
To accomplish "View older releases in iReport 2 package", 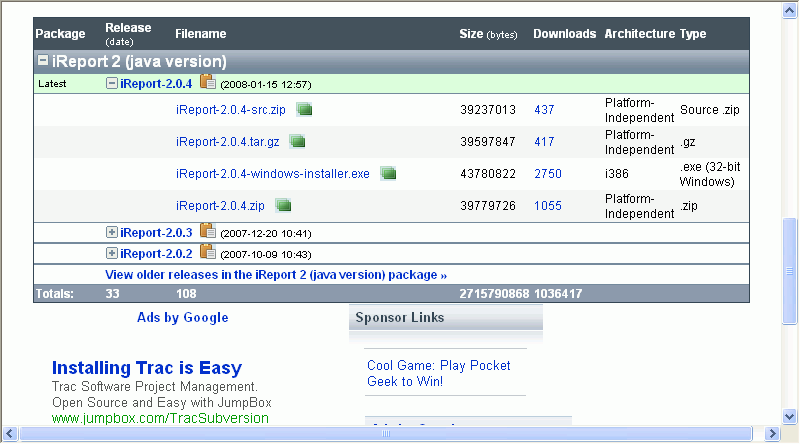I will 276,275.
